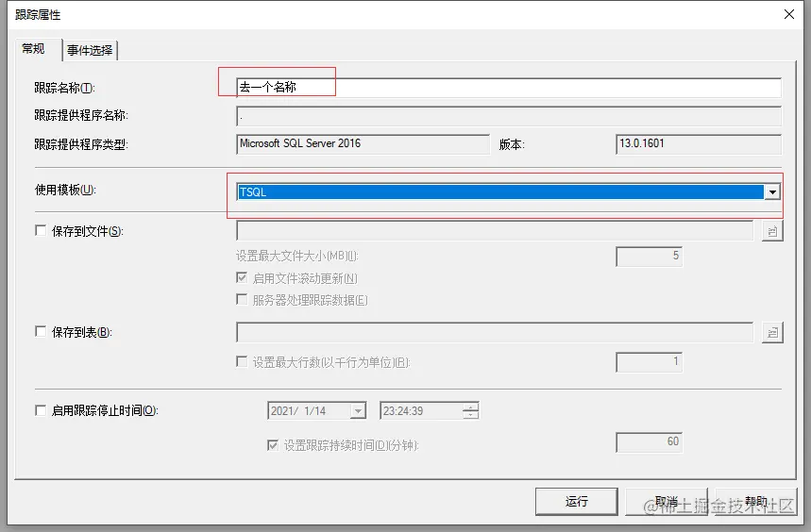The height and width of the screenshot is (532, 811).
Task: Click the 跟踪提供程序名称 field
Action: [x=509, y=116]
